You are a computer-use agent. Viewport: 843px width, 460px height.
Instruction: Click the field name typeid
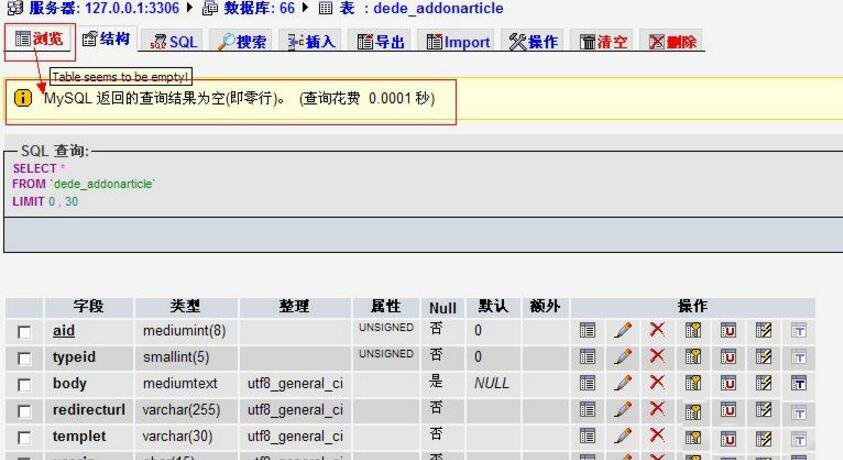[x=74, y=357]
